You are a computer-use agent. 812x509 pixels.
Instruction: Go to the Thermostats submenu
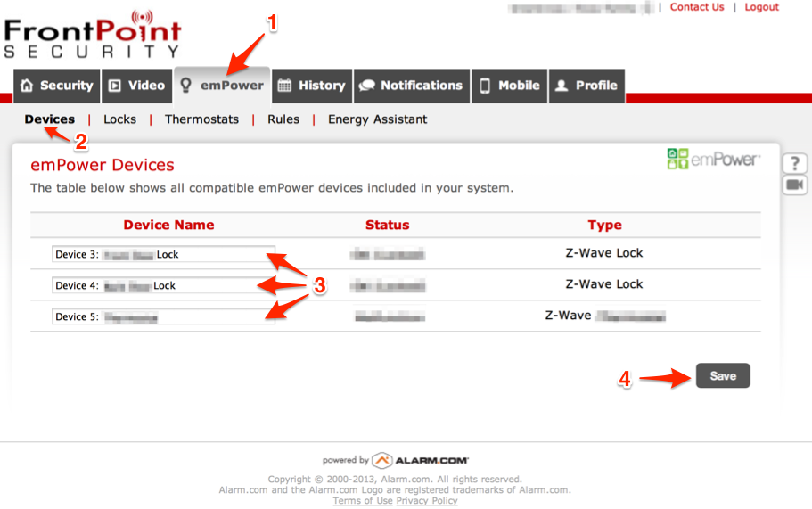(x=201, y=119)
